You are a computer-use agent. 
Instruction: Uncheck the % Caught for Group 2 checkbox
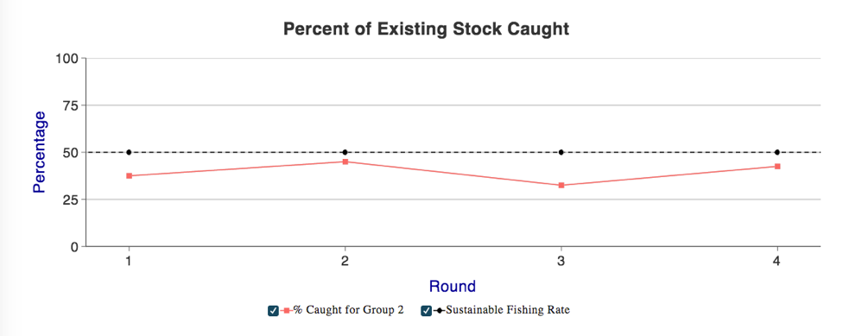(x=273, y=311)
